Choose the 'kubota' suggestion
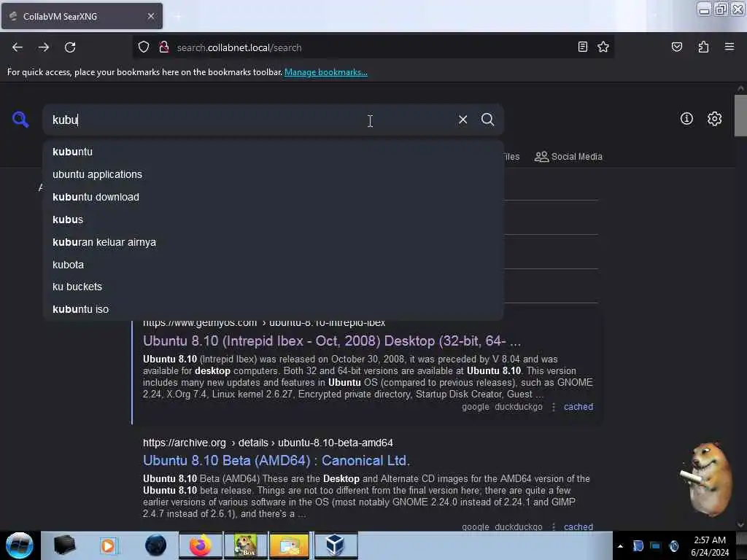The height and width of the screenshot is (560, 747). tap(274, 265)
